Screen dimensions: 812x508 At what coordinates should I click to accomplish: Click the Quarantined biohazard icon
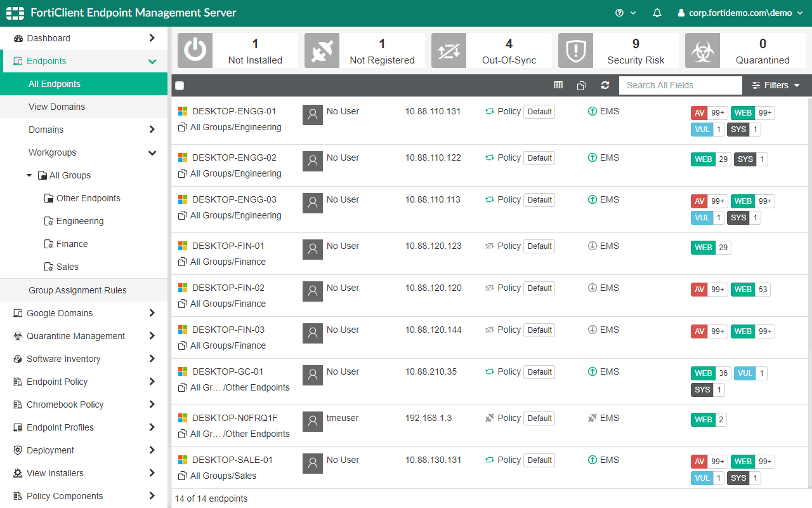(x=702, y=51)
